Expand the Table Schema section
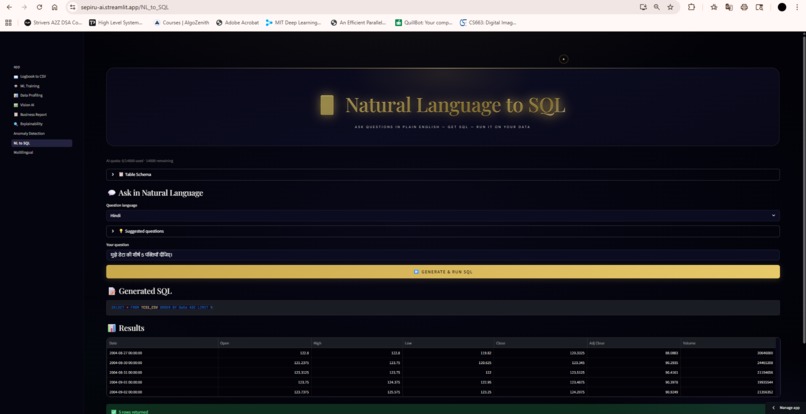This screenshot has width=806, height=414. pyautogui.click(x=443, y=174)
